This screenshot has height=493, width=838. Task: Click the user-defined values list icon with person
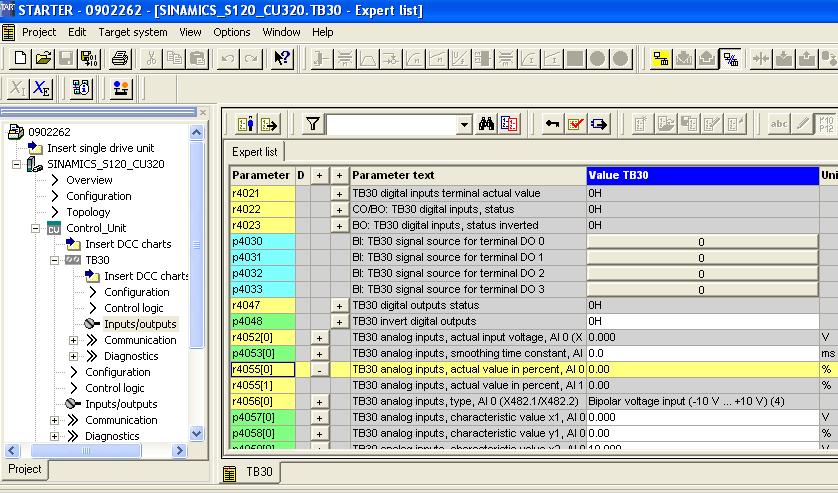click(x=246, y=125)
